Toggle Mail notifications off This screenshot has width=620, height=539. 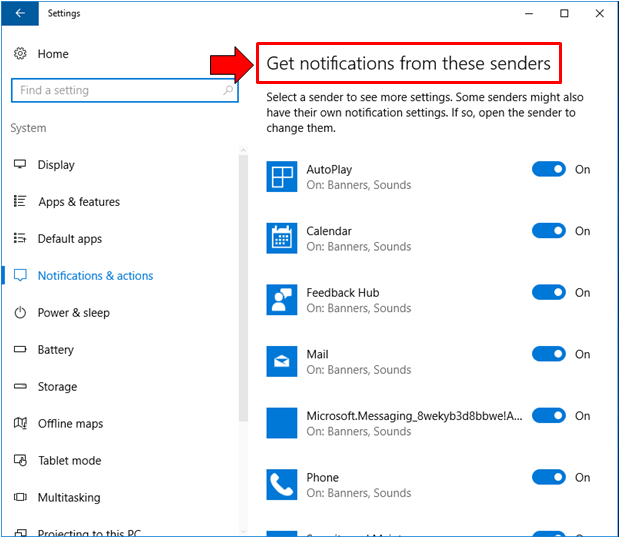pyautogui.click(x=548, y=354)
